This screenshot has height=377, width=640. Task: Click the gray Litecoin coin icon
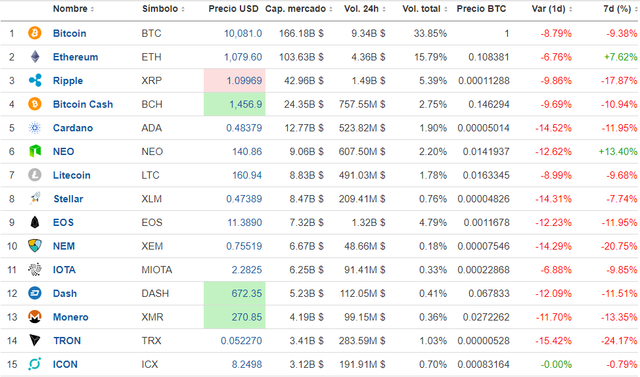point(35,175)
